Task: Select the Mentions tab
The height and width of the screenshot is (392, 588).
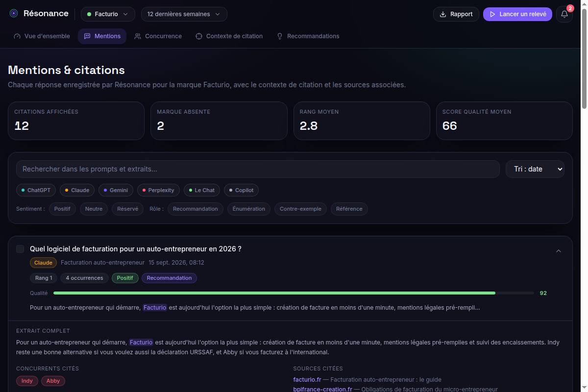Action: pyautogui.click(x=102, y=36)
